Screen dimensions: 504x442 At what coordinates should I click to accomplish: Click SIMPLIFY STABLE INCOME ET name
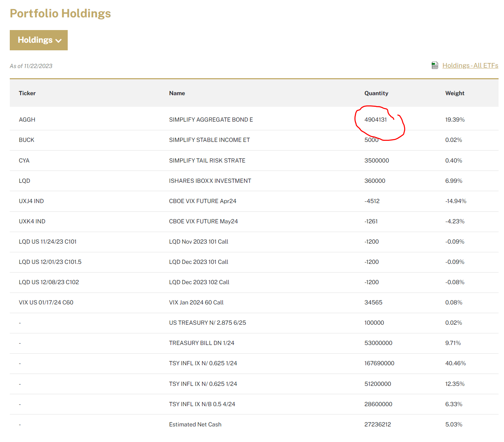[210, 140]
